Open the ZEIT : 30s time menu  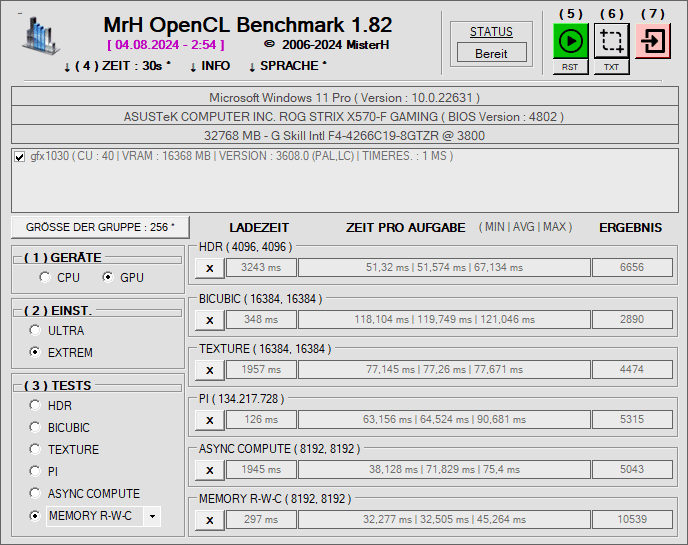117,66
